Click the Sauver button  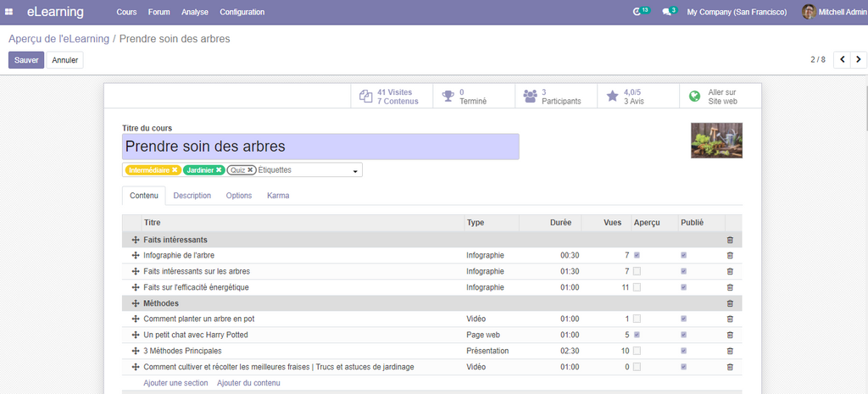(x=26, y=60)
